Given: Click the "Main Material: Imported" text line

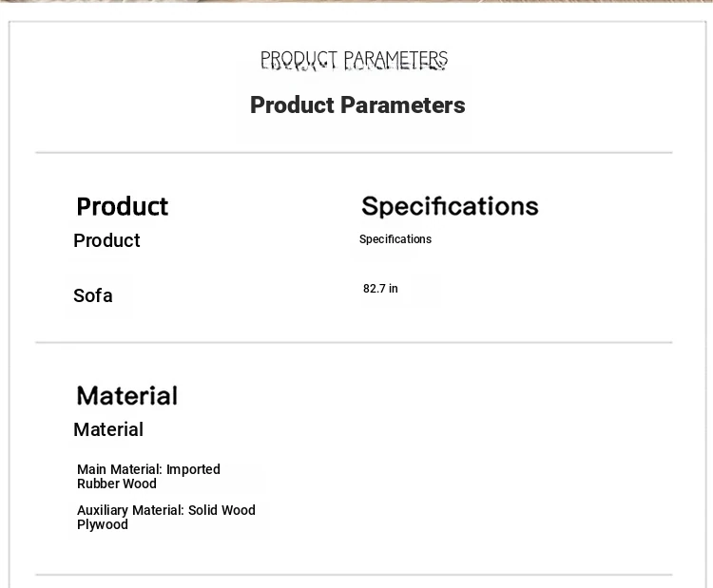Looking at the screenshot, I should pos(148,469).
